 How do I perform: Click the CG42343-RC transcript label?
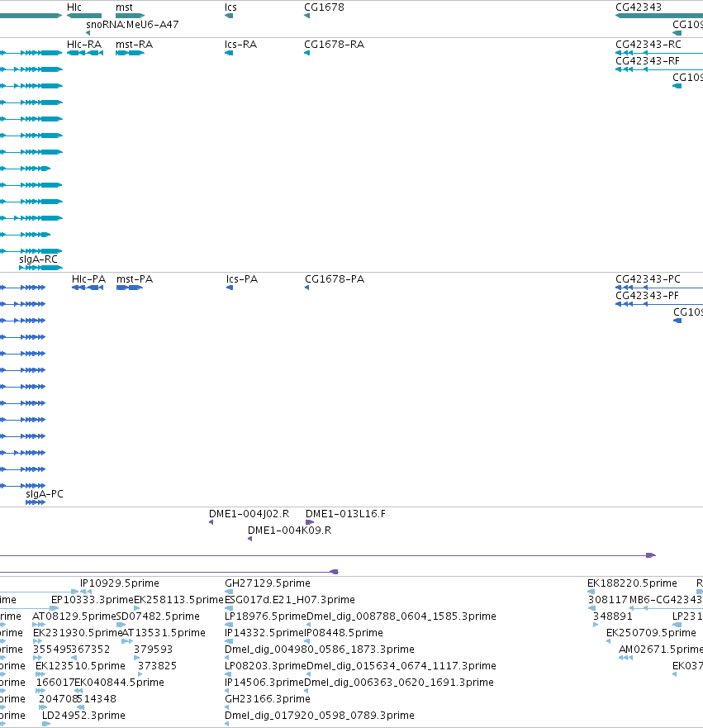click(x=648, y=45)
